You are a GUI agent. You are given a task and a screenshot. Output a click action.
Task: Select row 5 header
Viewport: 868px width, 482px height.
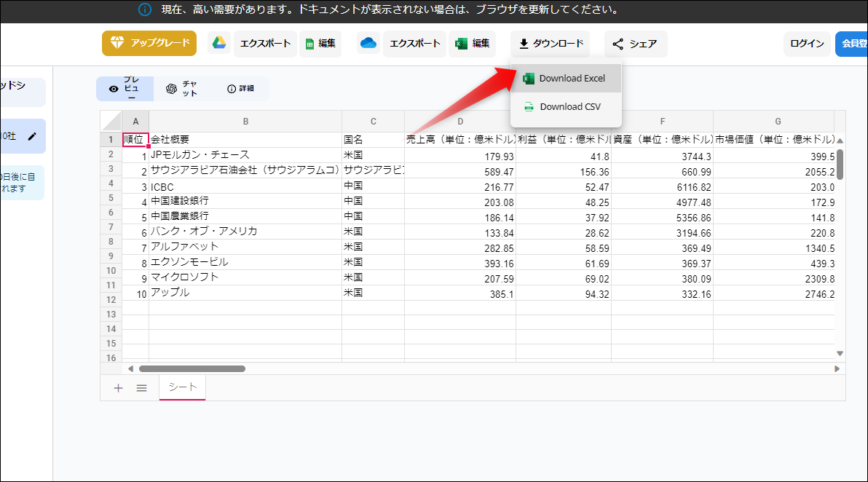coord(111,197)
